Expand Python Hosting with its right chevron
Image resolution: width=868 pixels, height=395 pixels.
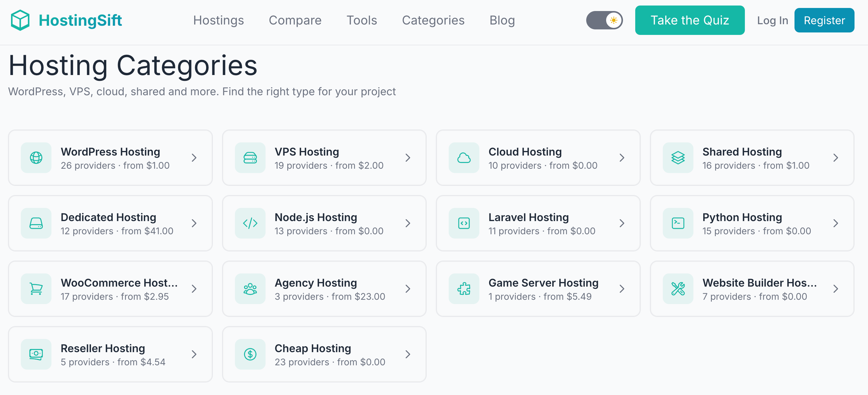(x=836, y=223)
